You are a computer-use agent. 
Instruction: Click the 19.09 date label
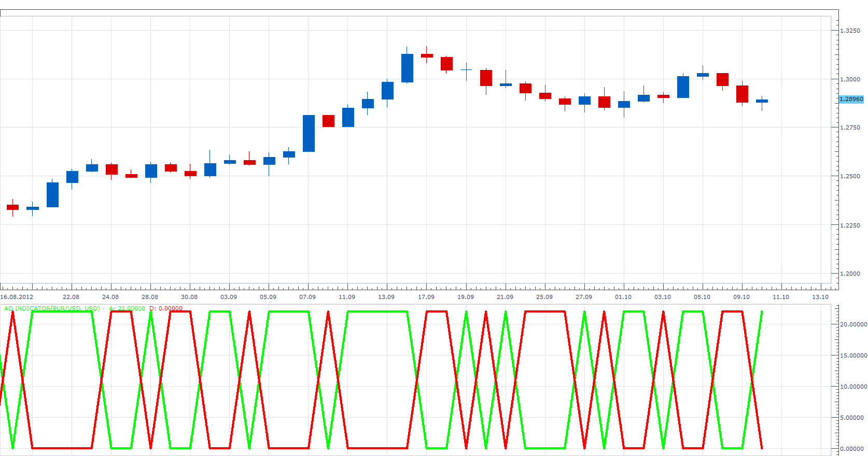tap(466, 297)
